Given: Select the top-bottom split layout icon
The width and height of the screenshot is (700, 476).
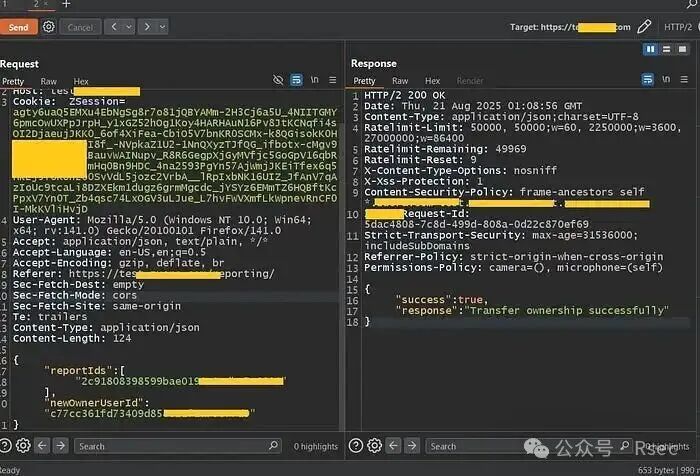Looking at the screenshot, I should (x=667, y=48).
